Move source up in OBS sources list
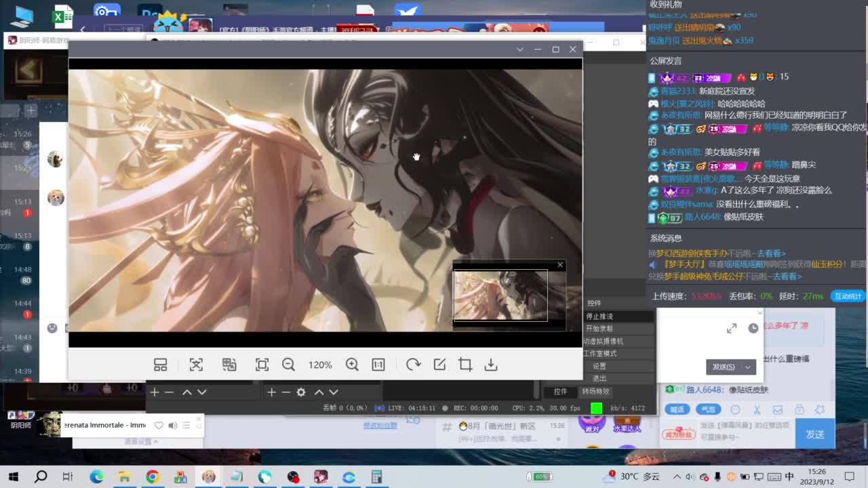This screenshot has width=868, height=488. coord(319,392)
